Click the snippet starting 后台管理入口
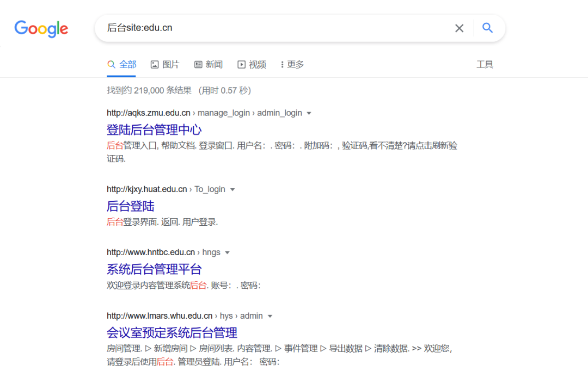This screenshot has width=588, height=377. [x=281, y=152]
